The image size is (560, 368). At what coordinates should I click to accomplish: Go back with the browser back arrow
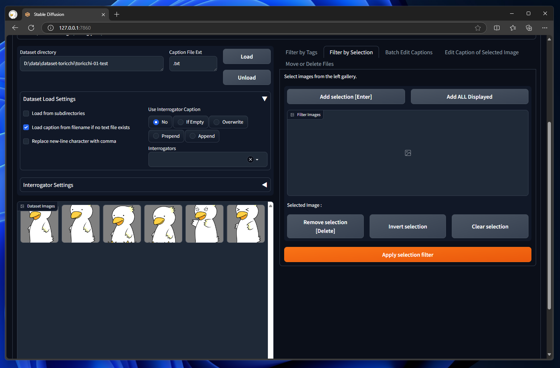(x=15, y=28)
